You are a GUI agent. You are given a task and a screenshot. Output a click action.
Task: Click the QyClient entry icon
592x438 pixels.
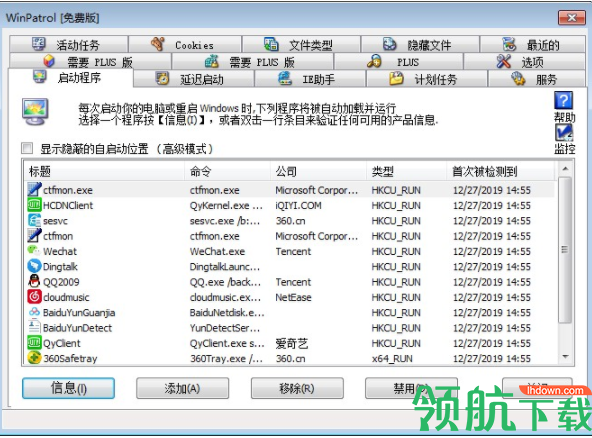point(34,343)
